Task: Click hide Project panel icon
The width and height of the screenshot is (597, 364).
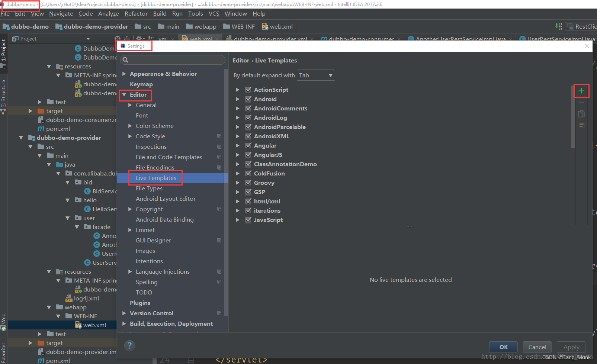Action: (x=151, y=38)
